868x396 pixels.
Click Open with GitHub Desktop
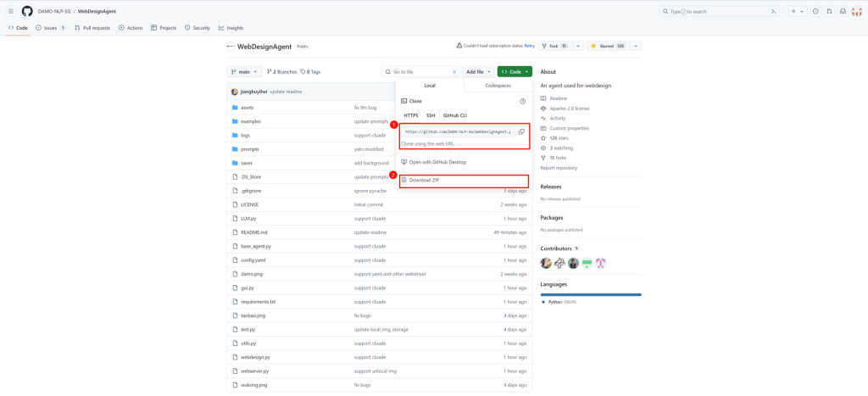click(x=437, y=162)
